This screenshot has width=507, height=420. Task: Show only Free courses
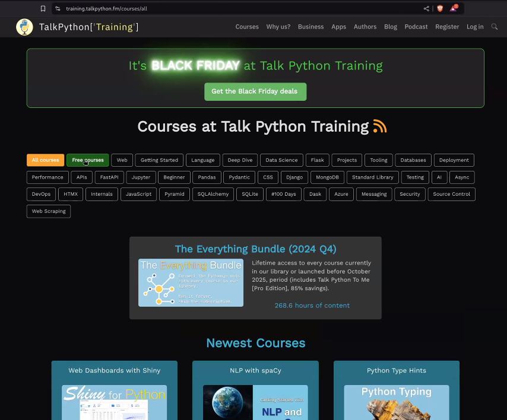[88, 160]
